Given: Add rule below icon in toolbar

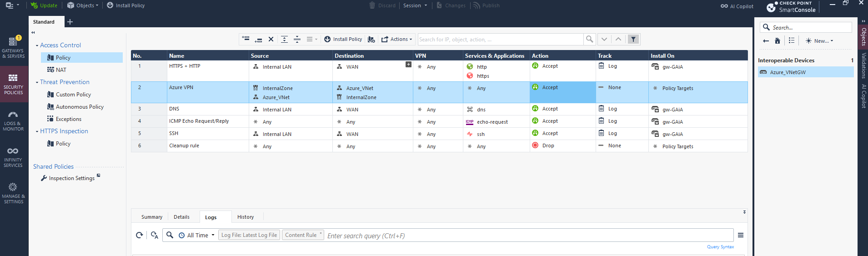Looking at the screenshot, I should click(x=258, y=40).
